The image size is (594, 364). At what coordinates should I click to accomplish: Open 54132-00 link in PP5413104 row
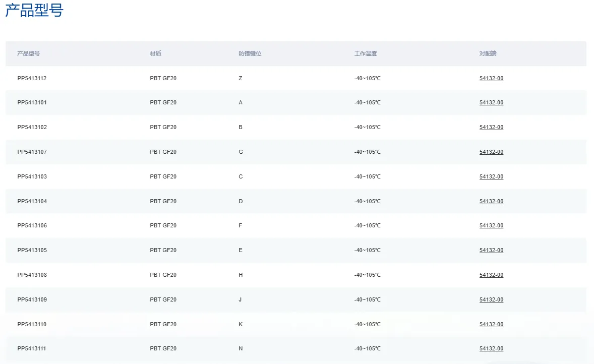point(491,201)
